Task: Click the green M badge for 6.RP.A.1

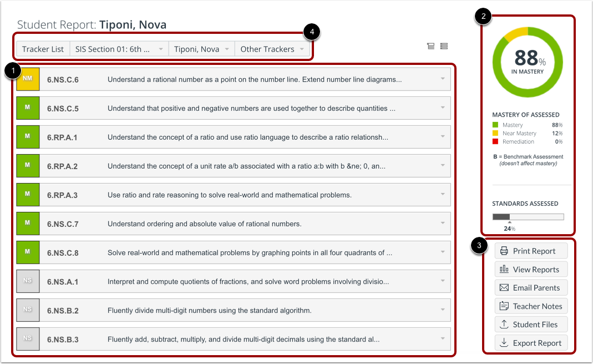Action: [28, 136]
